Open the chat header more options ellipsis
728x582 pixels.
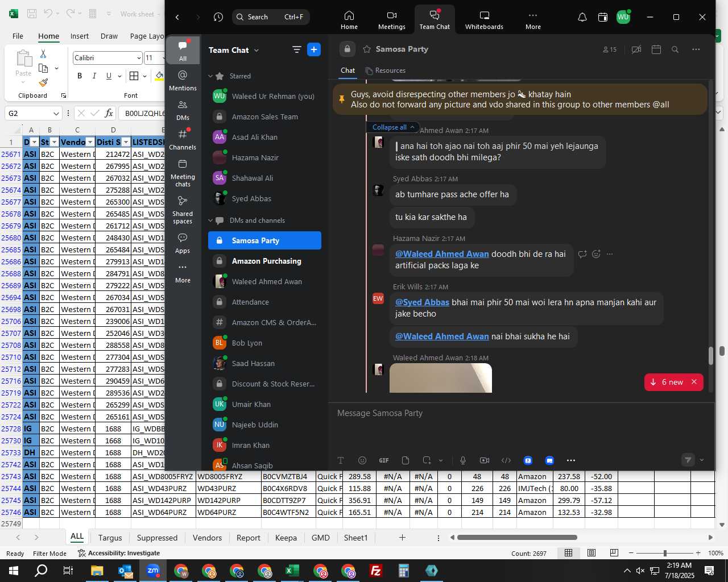tap(696, 49)
